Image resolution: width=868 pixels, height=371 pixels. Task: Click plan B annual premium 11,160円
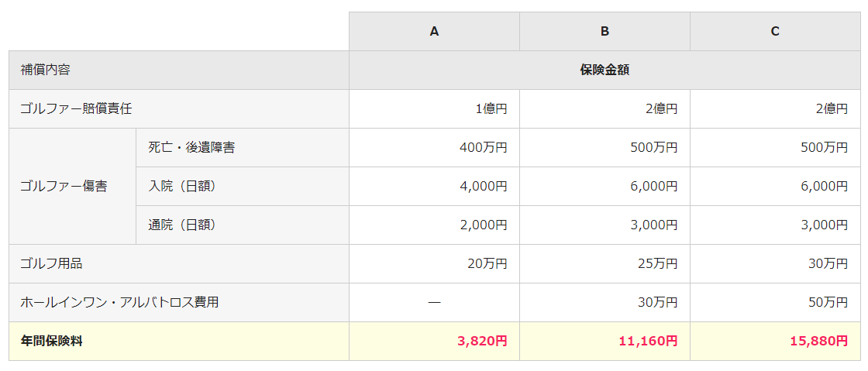[x=647, y=341]
